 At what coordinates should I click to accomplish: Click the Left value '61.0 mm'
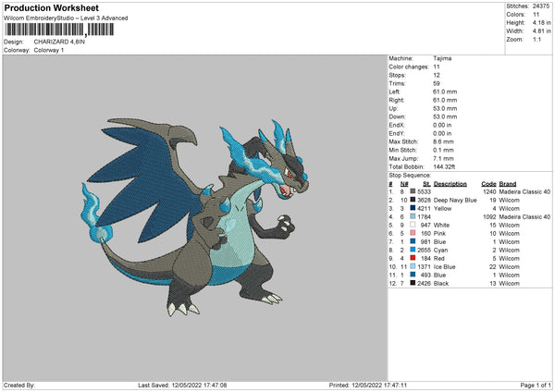[x=445, y=92]
